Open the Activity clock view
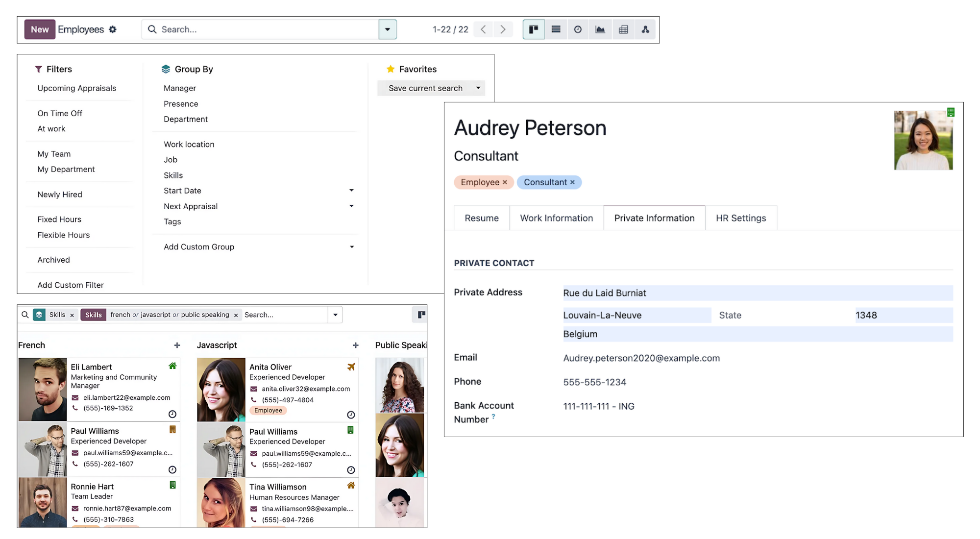Screen dimensions: 980x539 578,29
